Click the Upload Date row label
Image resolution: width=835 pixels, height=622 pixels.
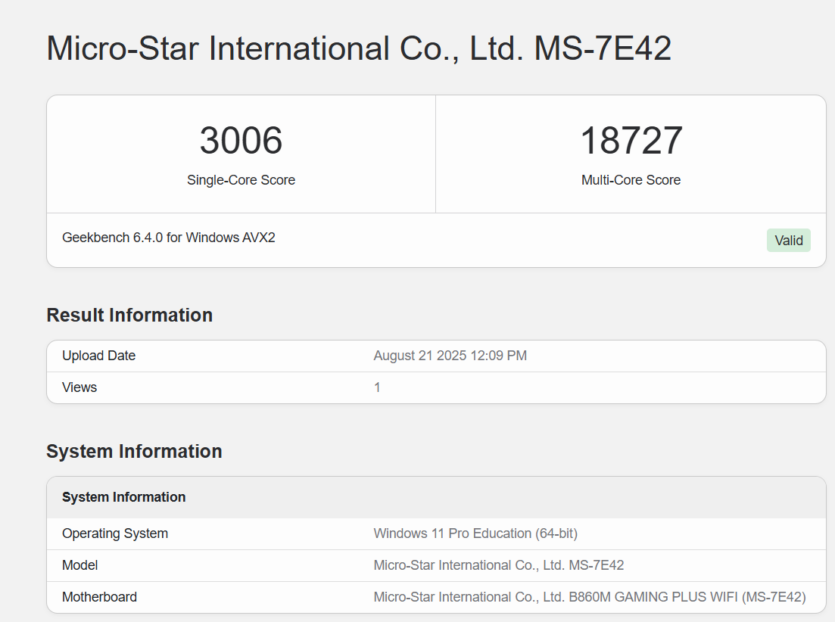[x=99, y=356]
